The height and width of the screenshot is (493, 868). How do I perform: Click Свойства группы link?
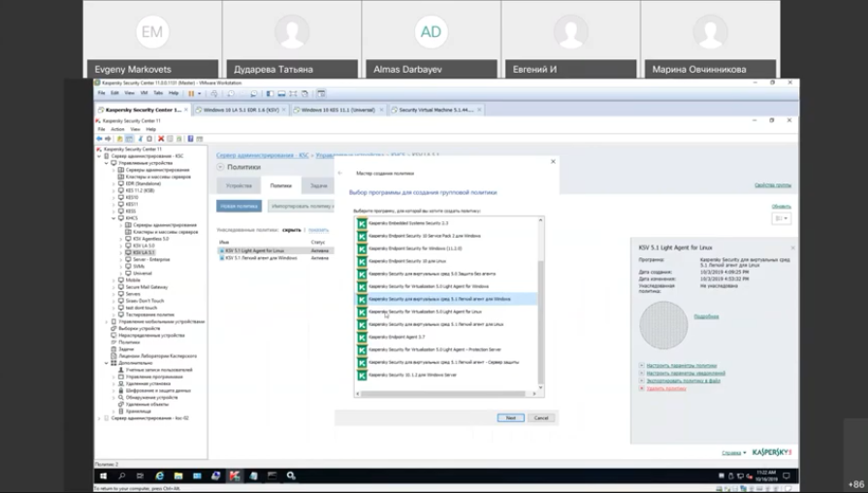tap(773, 185)
